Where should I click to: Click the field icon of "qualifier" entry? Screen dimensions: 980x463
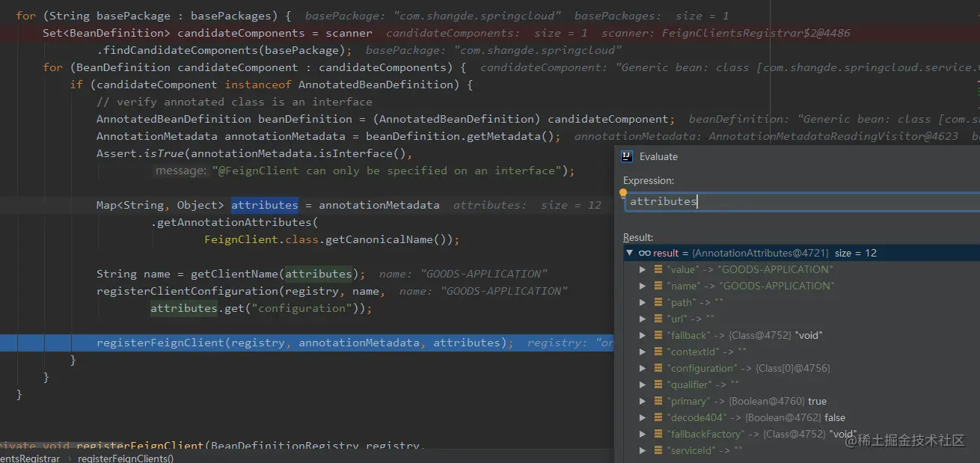[658, 384]
